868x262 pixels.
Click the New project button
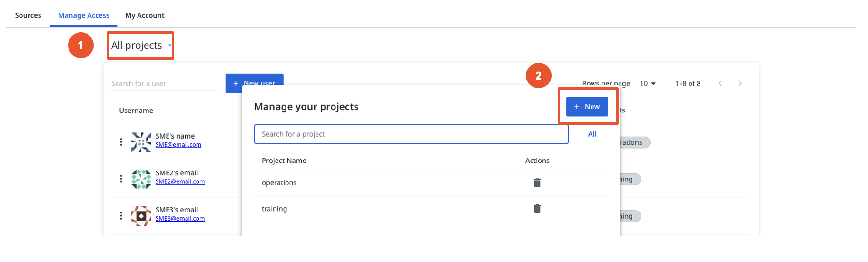click(587, 107)
